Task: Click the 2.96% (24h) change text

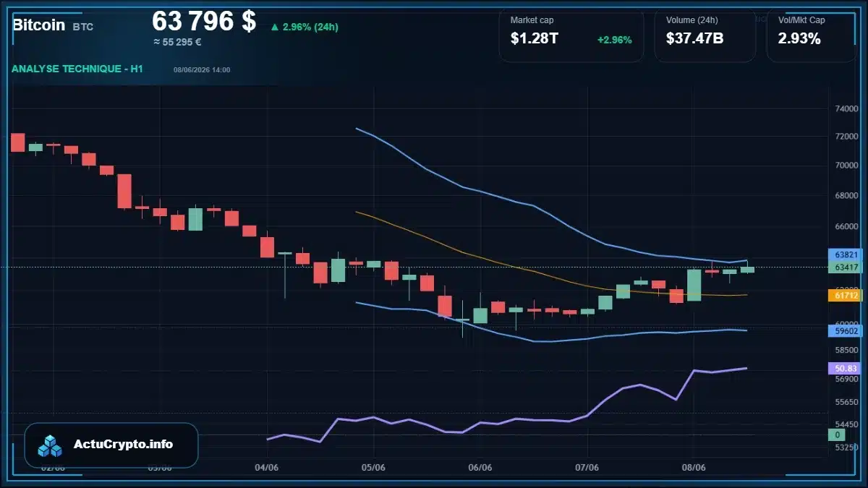Action: click(x=310, y=27)
